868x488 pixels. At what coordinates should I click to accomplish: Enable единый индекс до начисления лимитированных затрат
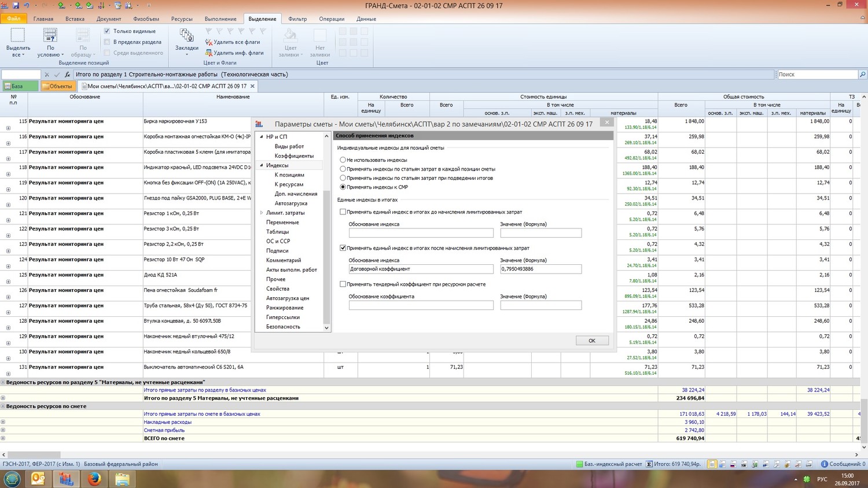click(x=343, y=212)
